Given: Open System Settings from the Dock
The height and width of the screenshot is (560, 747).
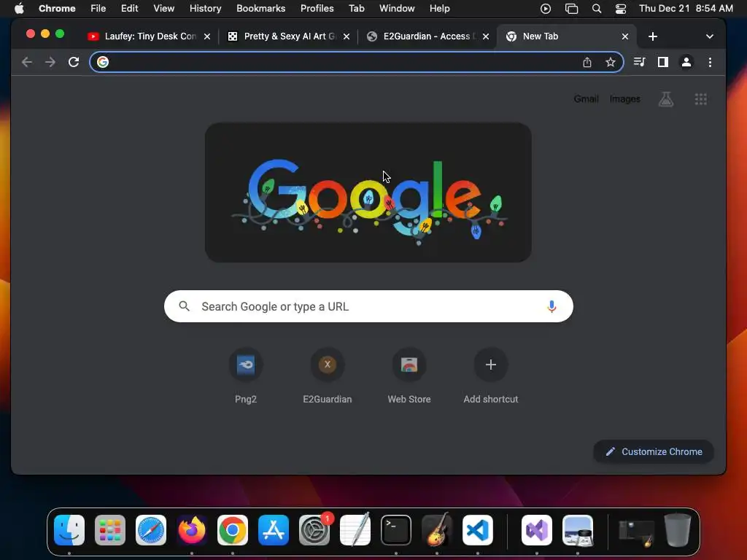Looking at the screenshot, I should coord(314,530).
